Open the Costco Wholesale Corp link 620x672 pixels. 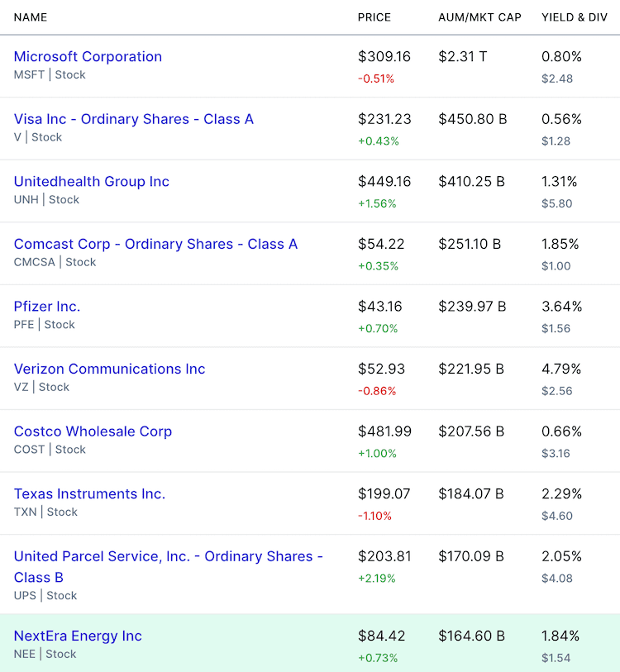[x=93, y=431]
